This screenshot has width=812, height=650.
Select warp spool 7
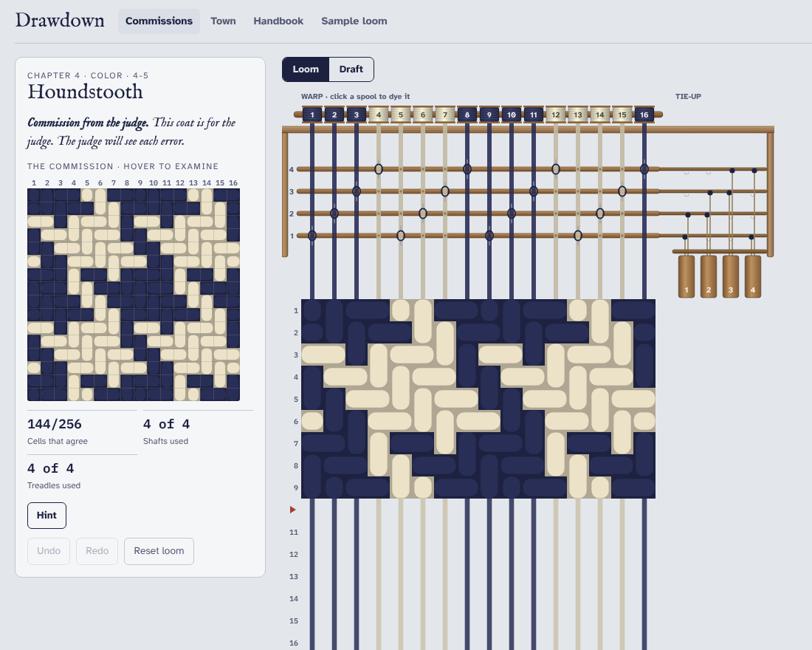click(445, 114)
